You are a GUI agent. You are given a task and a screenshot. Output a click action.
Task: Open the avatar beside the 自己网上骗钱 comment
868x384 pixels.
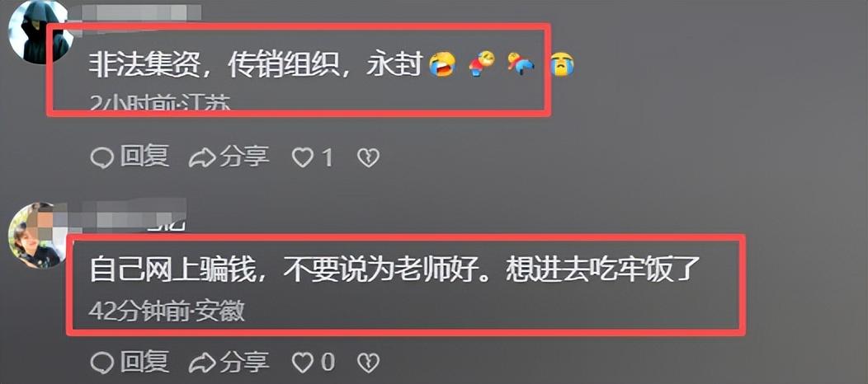[x=35, y=236]
